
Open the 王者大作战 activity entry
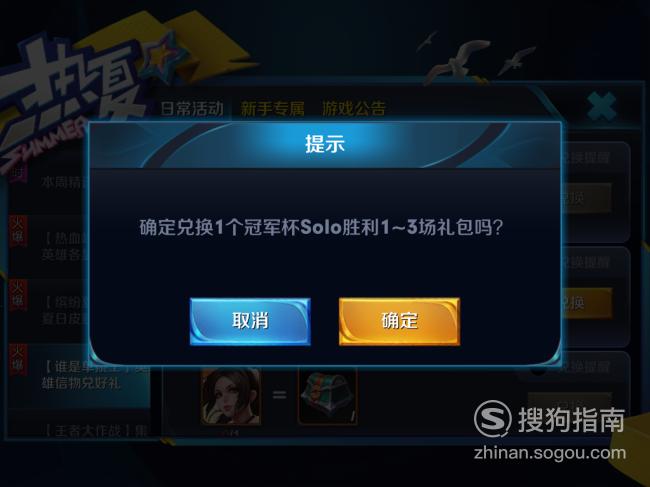tap(95, 431)
